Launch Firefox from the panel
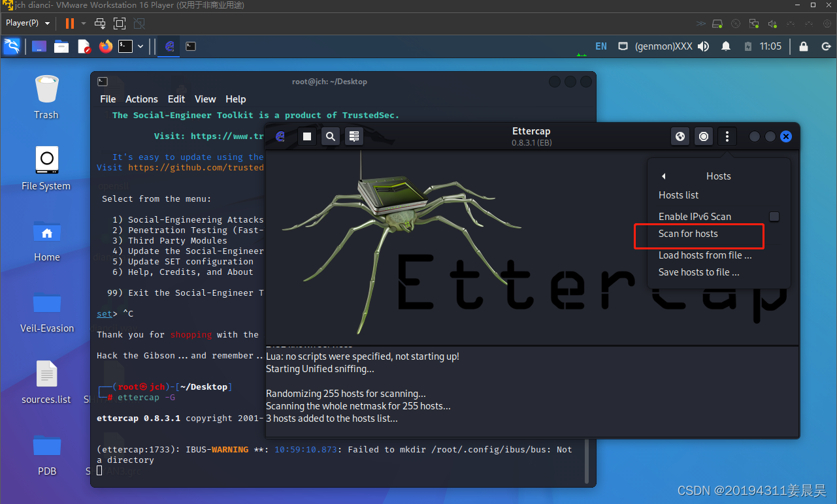Screen dimensions: 837x504 (106, 46)
